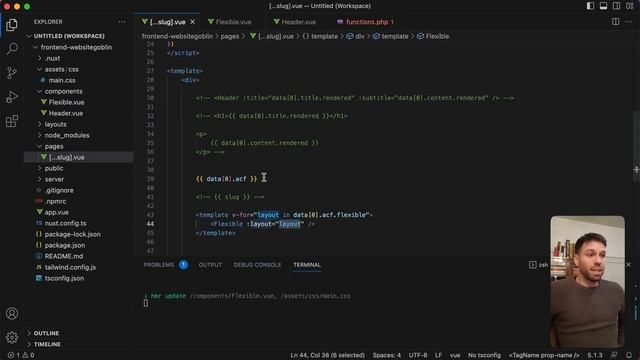
Task: Click the feedback icon in status bar
Action: (614, 355)
